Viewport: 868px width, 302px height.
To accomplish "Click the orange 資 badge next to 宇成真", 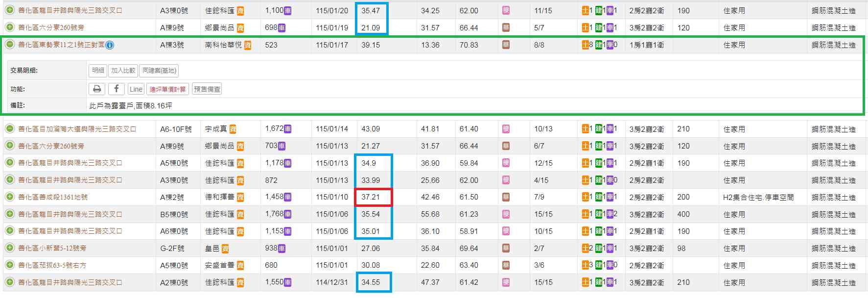I will [233, 129].
